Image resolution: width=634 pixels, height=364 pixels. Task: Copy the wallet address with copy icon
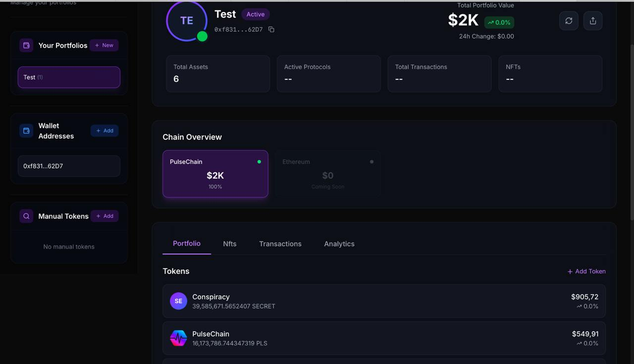pos(271,30)
